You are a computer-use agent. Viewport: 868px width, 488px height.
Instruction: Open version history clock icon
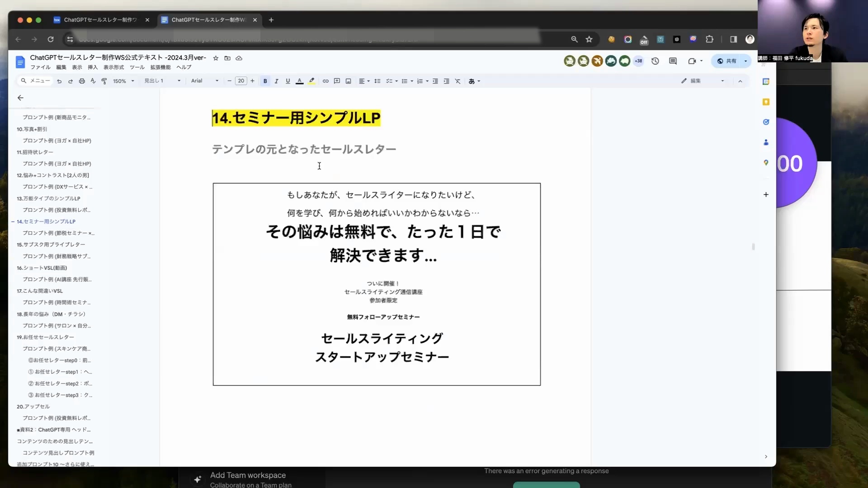tap(655, 61)
